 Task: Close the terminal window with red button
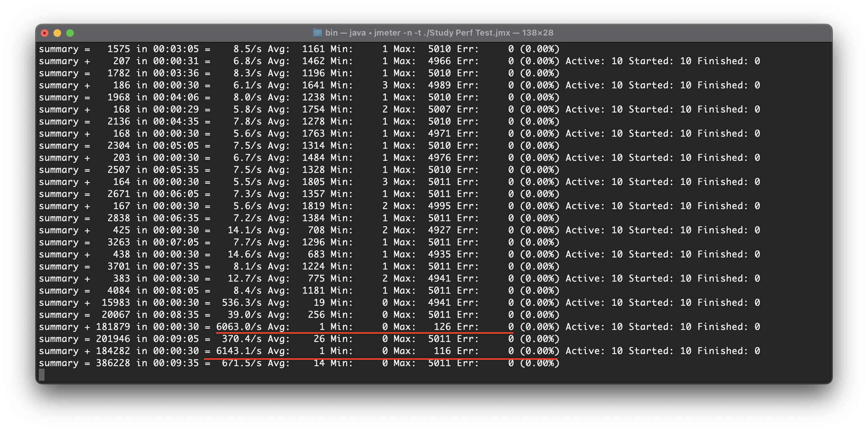click(45, 33)
